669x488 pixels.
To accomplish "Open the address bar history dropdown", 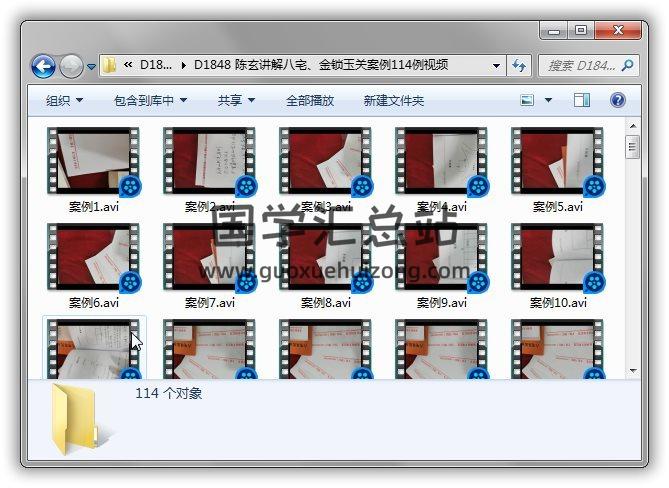I will coord(496,66).
